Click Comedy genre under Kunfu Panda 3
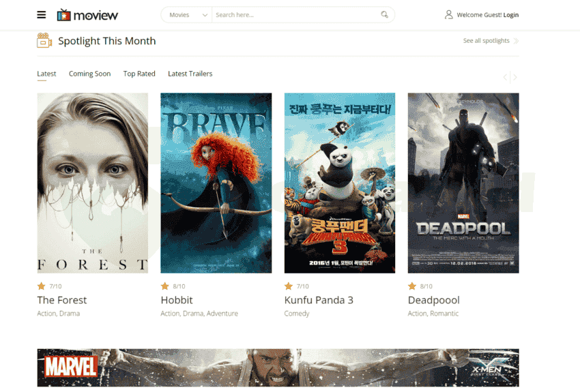The image size is (580, 392). 297,314
